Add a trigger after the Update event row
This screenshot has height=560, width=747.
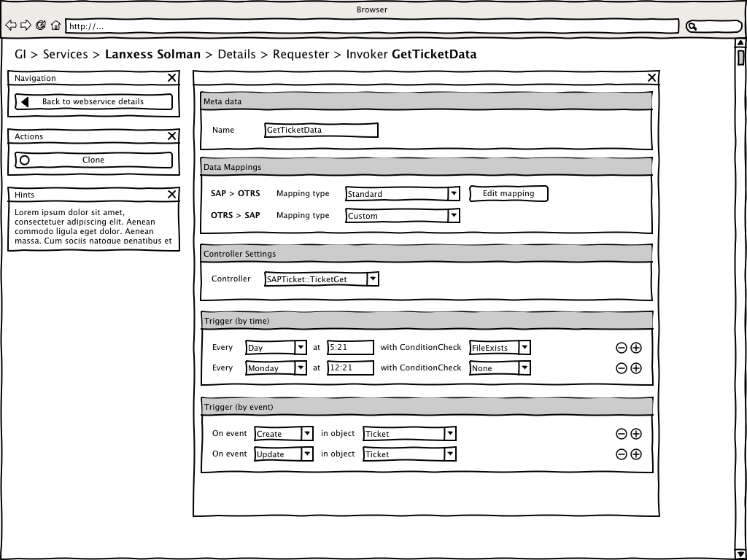(x=636, y=454)
